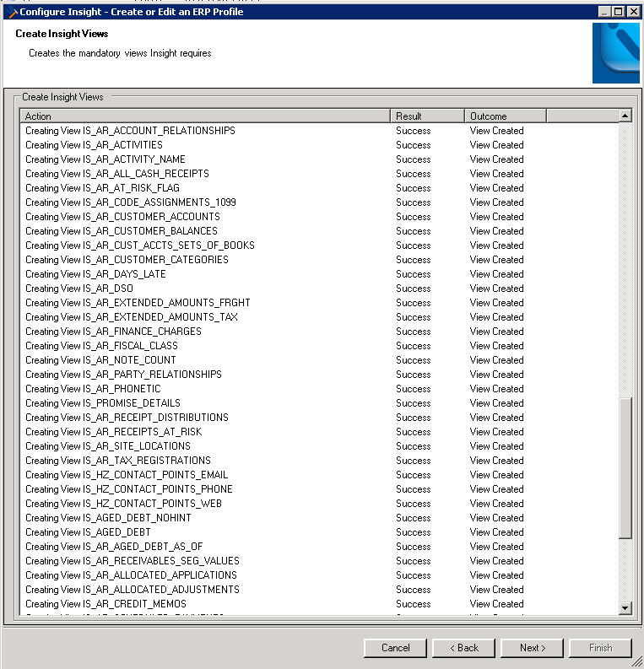Maximize the Configure Insight dialog

pyautogui.click(x=619, y=11)
